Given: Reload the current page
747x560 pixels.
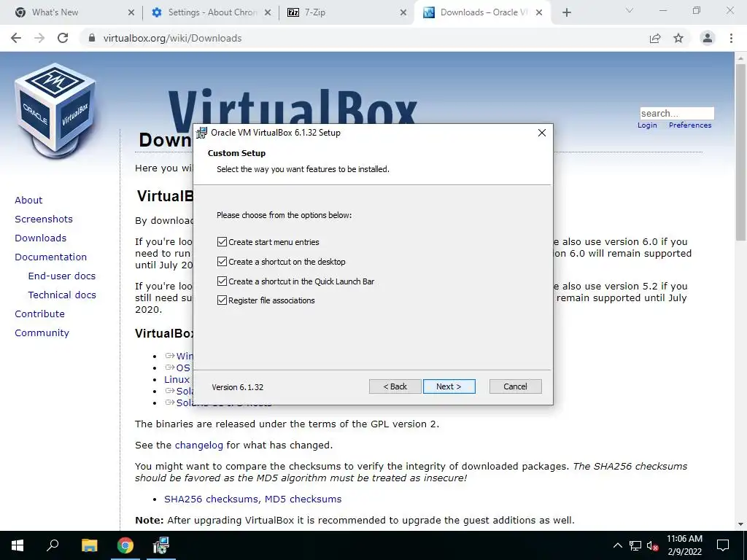Looking at the screenshot, I should pos(63,38).
